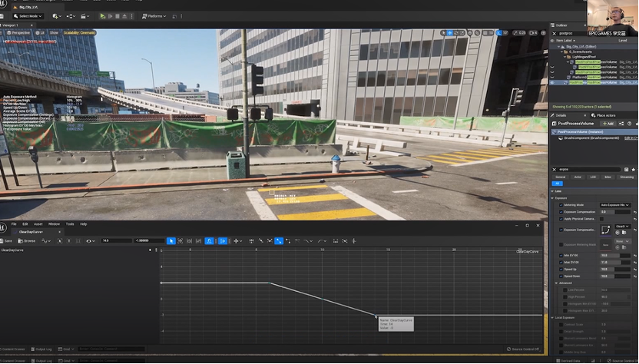Open the cinematics clapperboard dropdown
The width and height of the screenshot is (639, 364).
click(x=84, y=16)
